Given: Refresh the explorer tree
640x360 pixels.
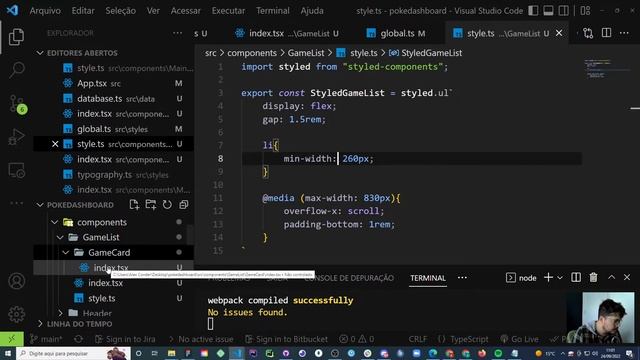Looking at the screenshot, I should tap(167, 204).
